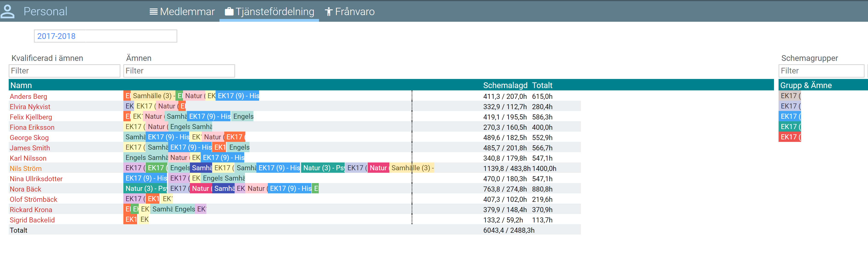Screen dimensions: 868x262
Task: Click the Personal user silhouette icon
Action: coord(7,11)
